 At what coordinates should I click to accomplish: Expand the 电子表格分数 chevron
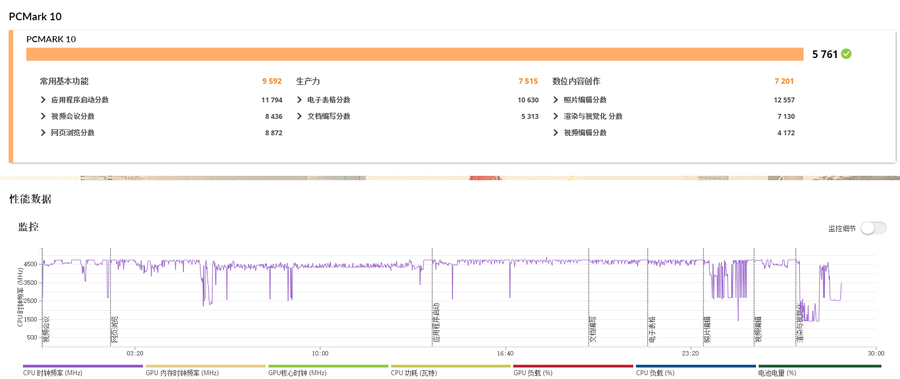(300, 99)
